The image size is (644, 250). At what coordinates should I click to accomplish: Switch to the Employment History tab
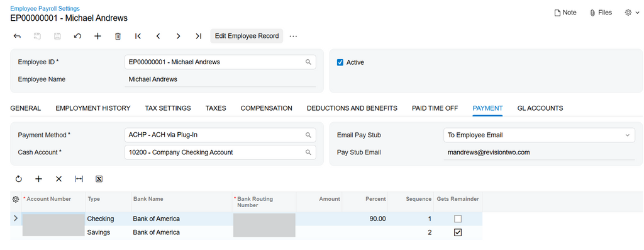point(93,108)
